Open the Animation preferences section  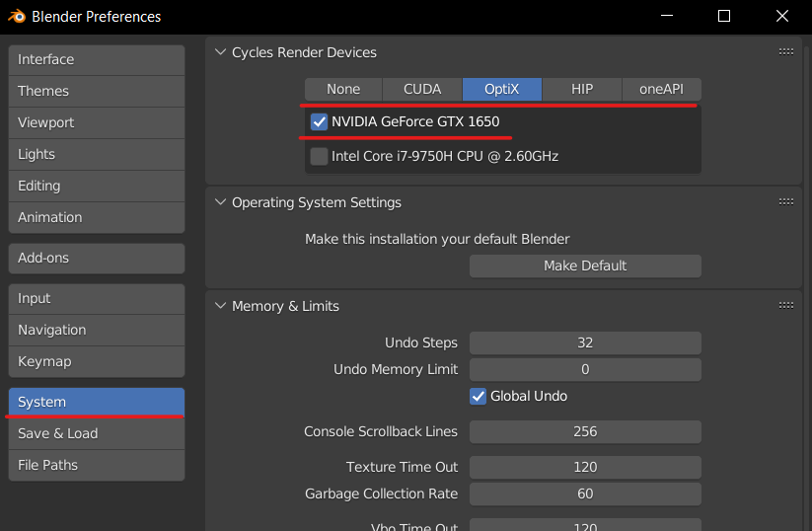(x=97, y=217)
